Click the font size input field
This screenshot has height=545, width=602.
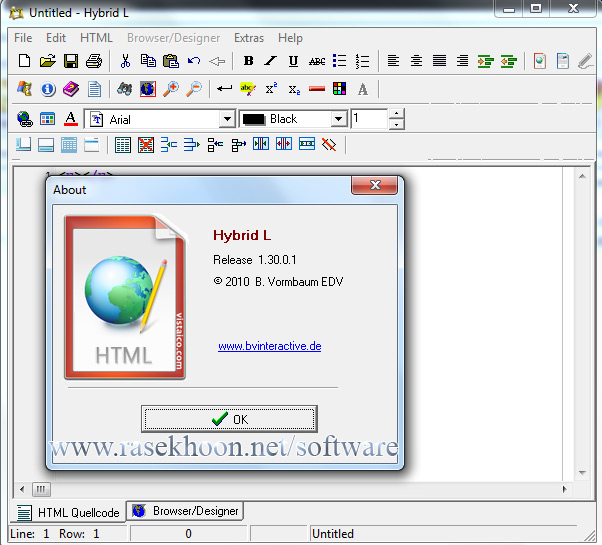pyautogui.click(x=369, y=119)
